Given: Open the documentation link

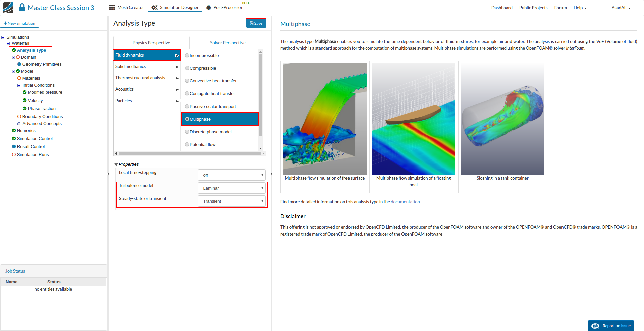Looking at the screenshot, I should [x=405, y=202].
